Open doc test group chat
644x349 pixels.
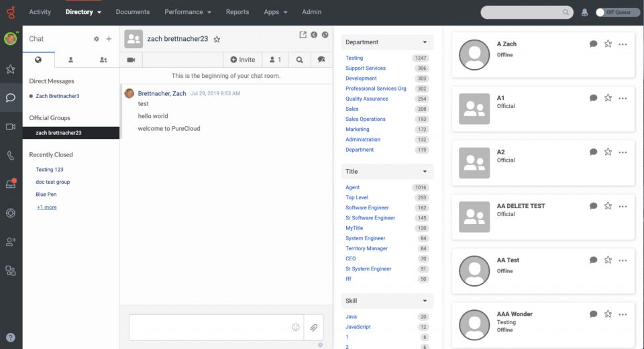[52, 182]
